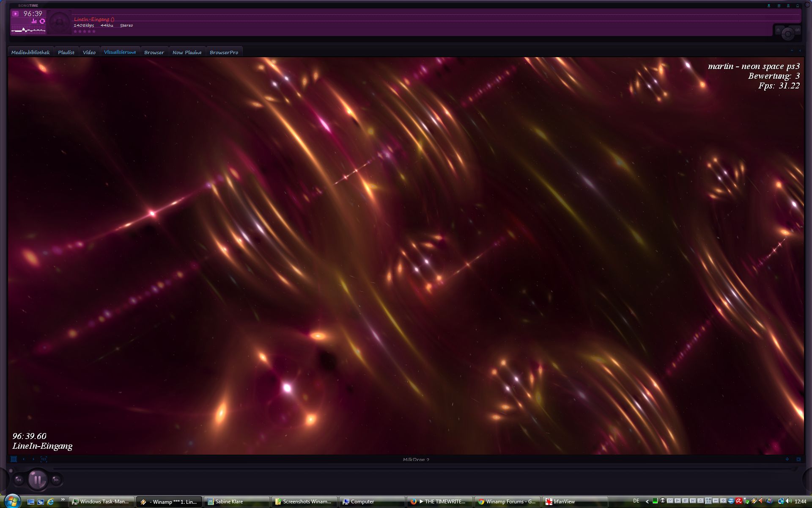The image size is (812, 508).
Task: Click the SONGTIME label
Action: [28, 6]
